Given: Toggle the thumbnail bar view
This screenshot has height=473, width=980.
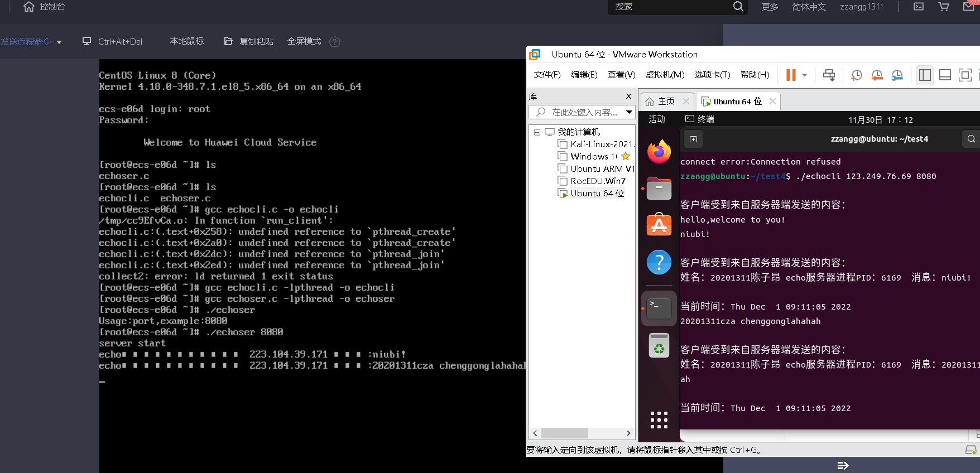Looking at the screenshot, I should point(945,75).
